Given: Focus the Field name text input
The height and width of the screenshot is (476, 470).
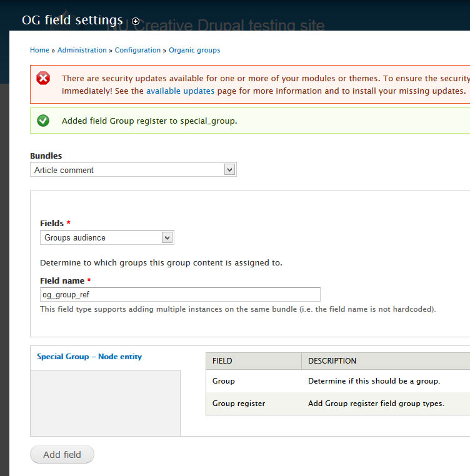Looking at the screenshot, I should (180, 295).
